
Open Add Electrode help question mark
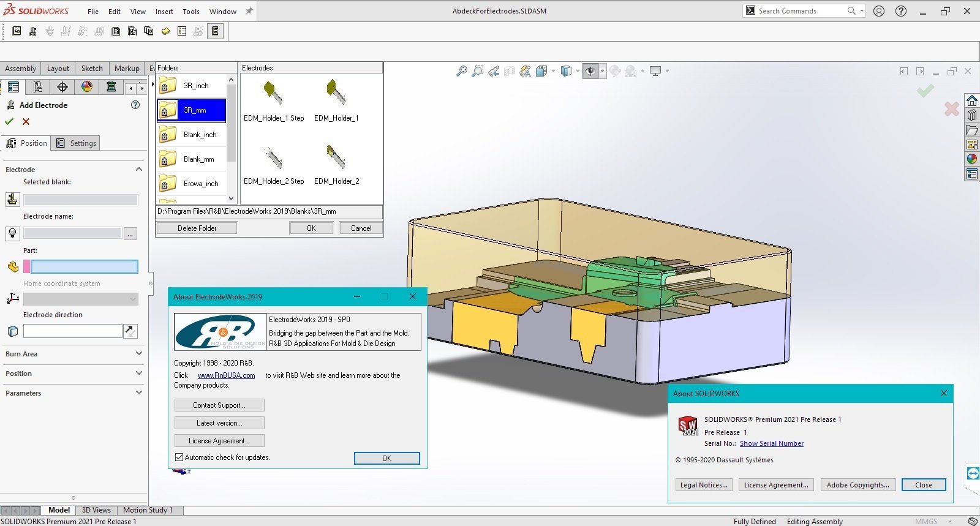click(135, 105)
